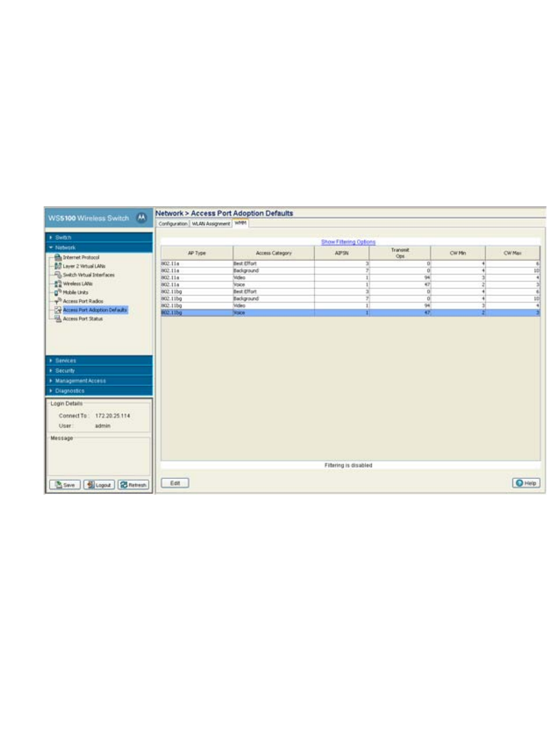
Task: Sort by the CW Max column header
Action: point(513,253)
